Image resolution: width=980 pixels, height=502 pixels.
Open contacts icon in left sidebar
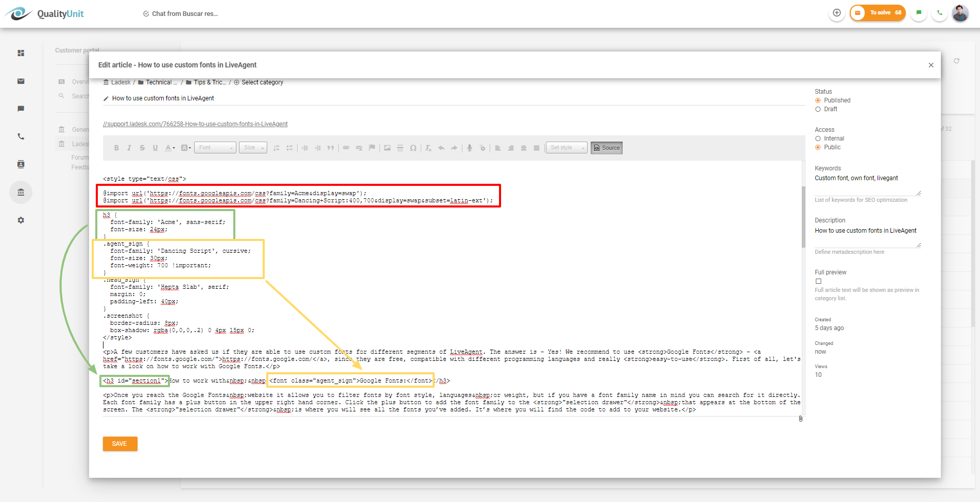click(x=21, y=164)
